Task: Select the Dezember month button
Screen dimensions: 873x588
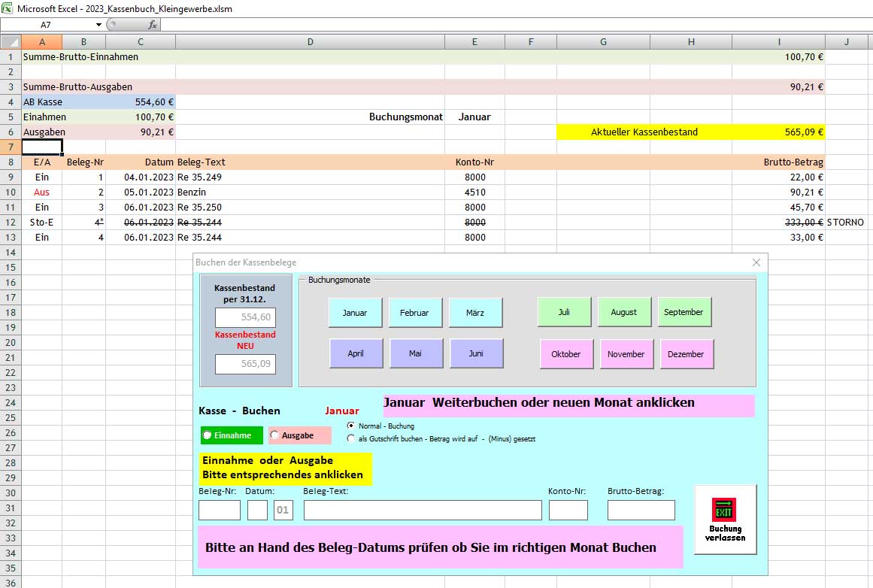Action: click(x=687, y=354)
